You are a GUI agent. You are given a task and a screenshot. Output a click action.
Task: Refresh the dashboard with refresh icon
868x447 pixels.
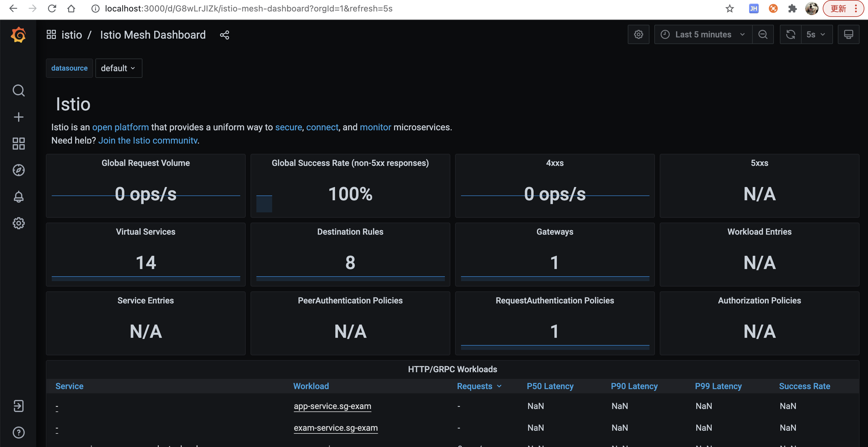pyautogui.click(x=790, y=34)
